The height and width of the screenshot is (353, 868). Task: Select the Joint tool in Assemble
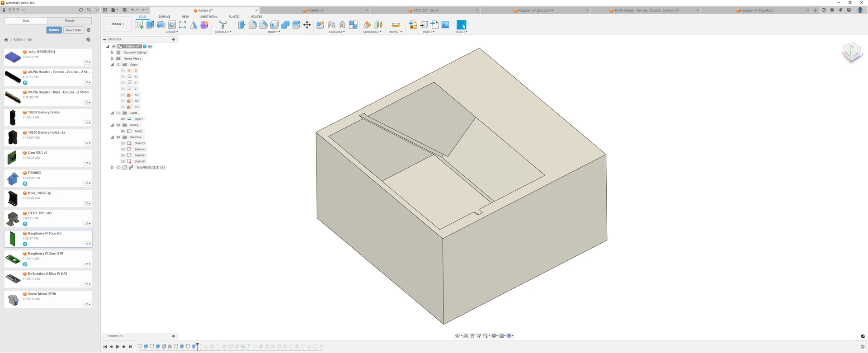coord(331,25)
